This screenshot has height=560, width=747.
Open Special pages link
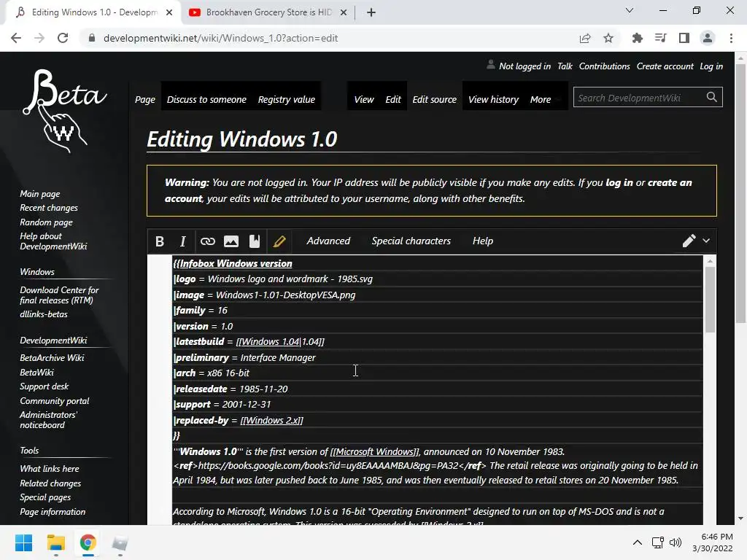point(45,497)
